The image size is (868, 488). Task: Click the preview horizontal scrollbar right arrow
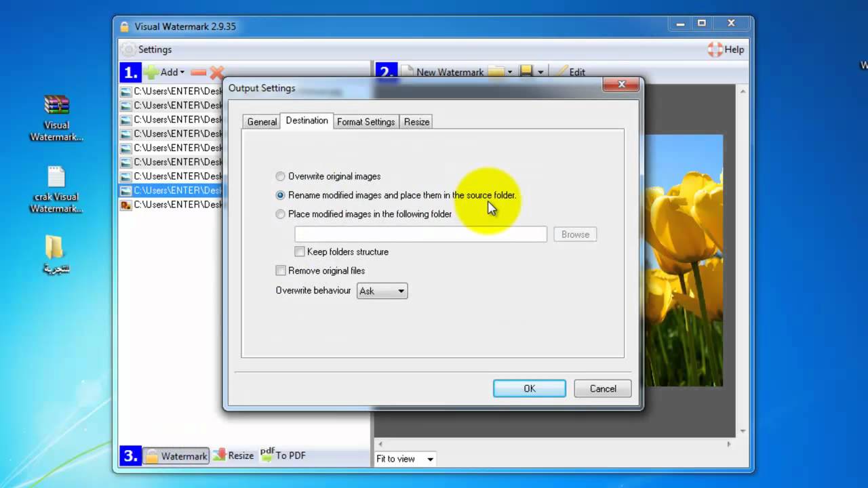pyautogui.click(x=730, y=444)
